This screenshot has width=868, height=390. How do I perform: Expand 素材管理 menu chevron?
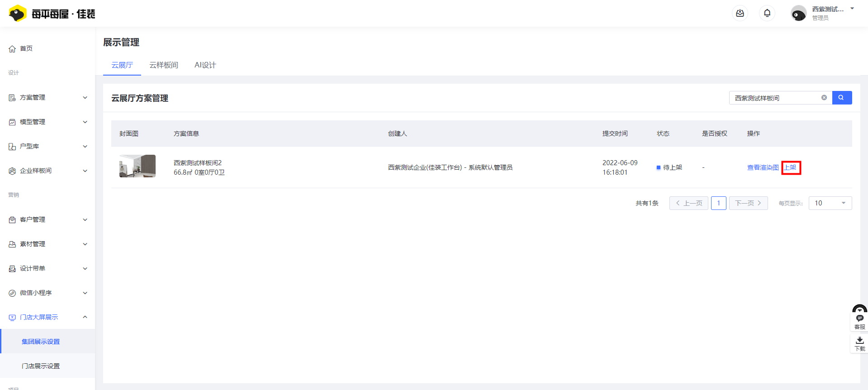point(85,244)
